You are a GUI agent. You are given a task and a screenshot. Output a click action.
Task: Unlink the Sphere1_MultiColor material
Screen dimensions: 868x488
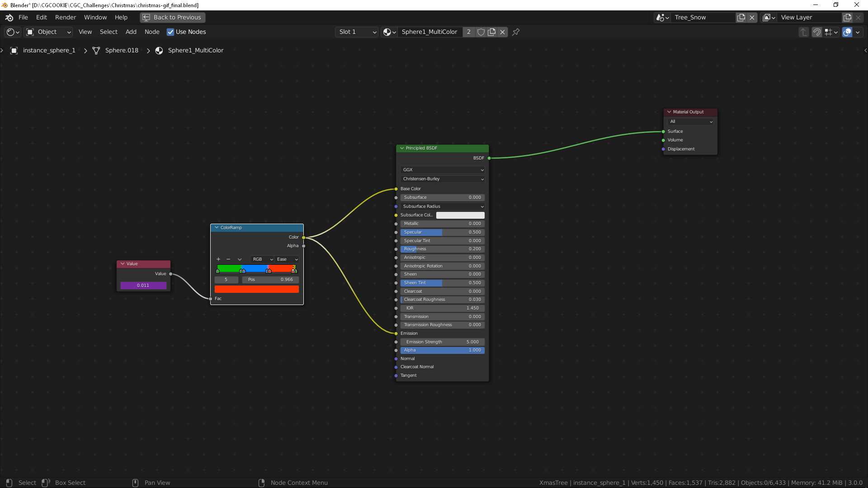point(503,32)
